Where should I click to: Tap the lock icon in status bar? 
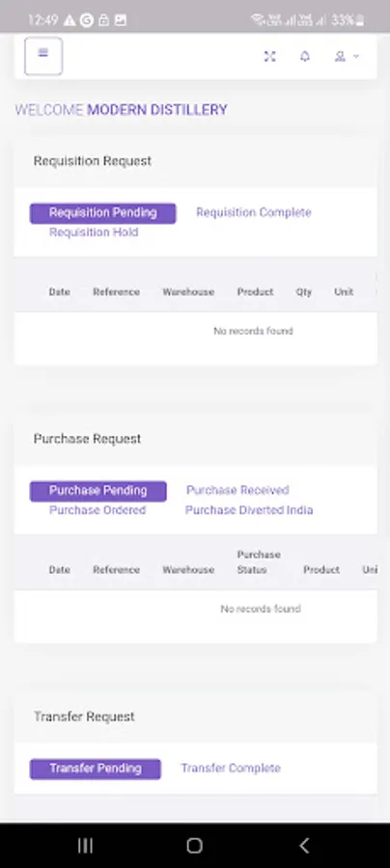pos(103,20)
